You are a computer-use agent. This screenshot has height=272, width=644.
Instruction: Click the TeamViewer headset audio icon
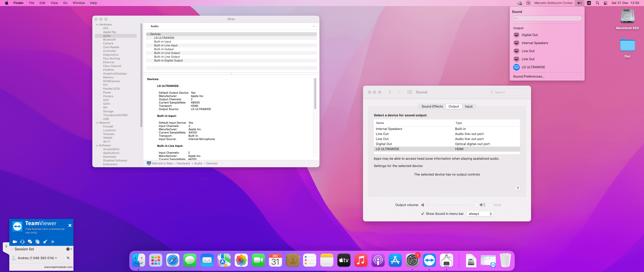(x=22, y=242)
